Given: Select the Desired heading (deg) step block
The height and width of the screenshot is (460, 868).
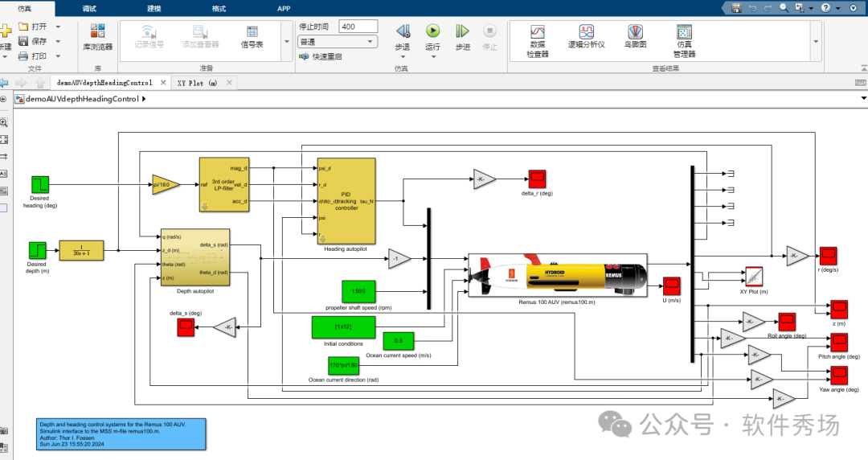Looking at the screenshot, I should point(40,184).
